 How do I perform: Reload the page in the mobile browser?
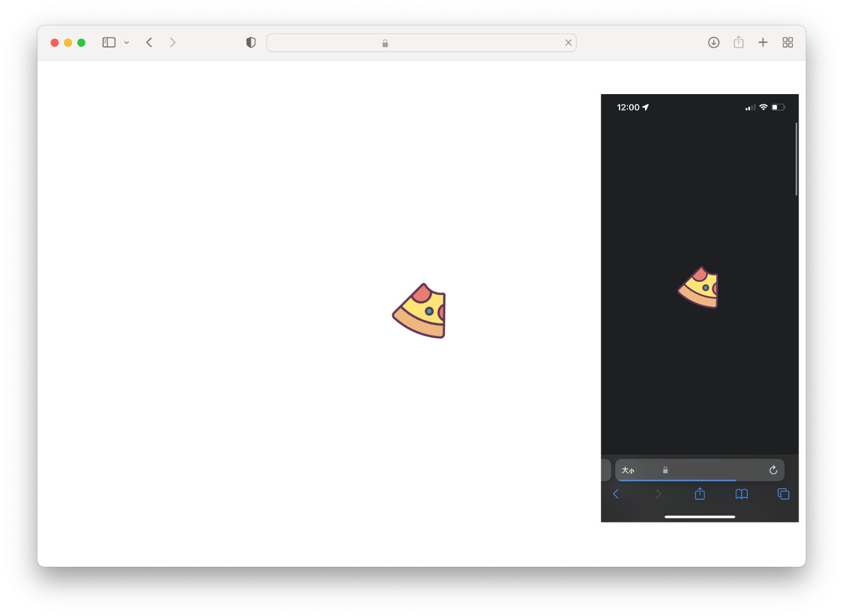coord(773,470)
